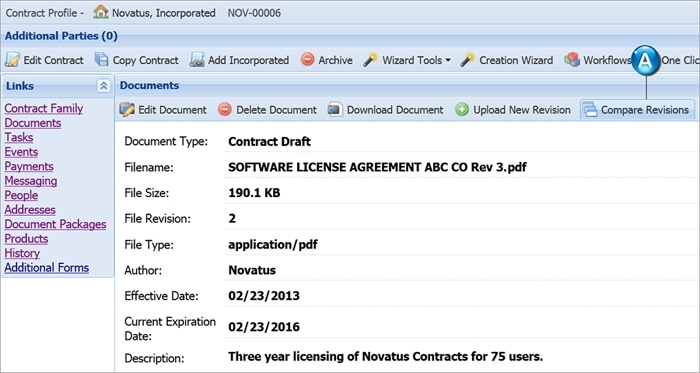This screenshot has height=373, width=700.
Task: Click the green Upload New Revision icon
Action: (462, 109)
